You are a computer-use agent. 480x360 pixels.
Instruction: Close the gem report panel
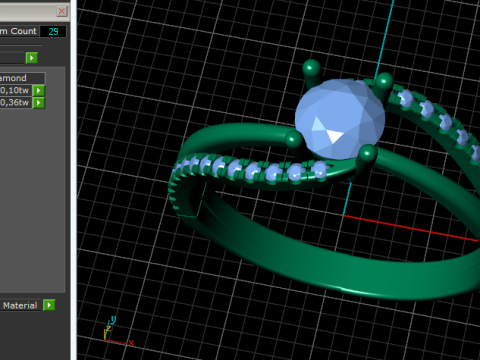tap(62, 11)
